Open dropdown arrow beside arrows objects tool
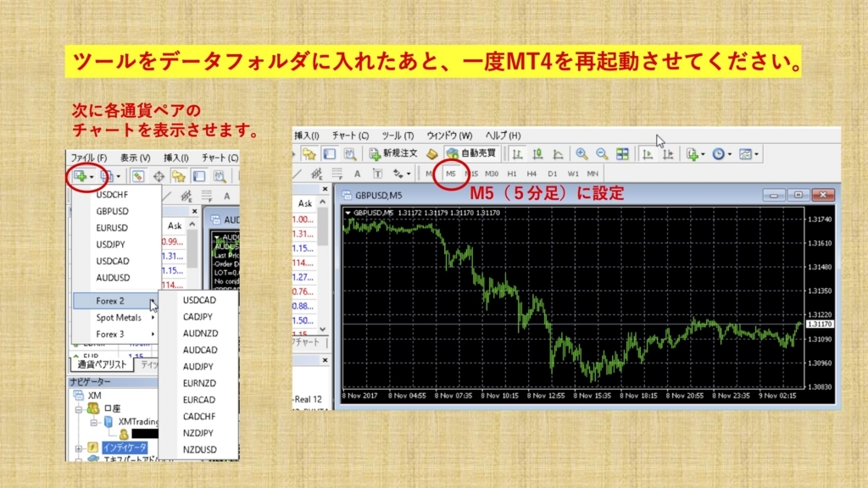 (409, 174)
